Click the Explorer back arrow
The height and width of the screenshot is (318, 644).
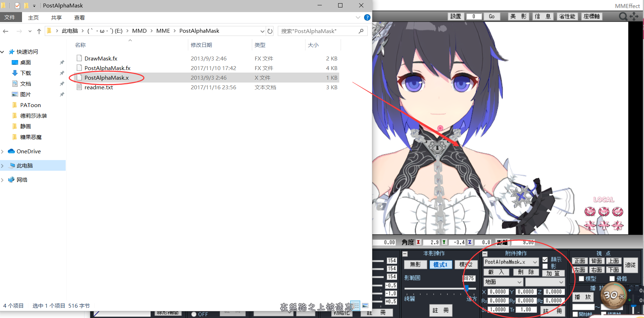click(6, 31)
